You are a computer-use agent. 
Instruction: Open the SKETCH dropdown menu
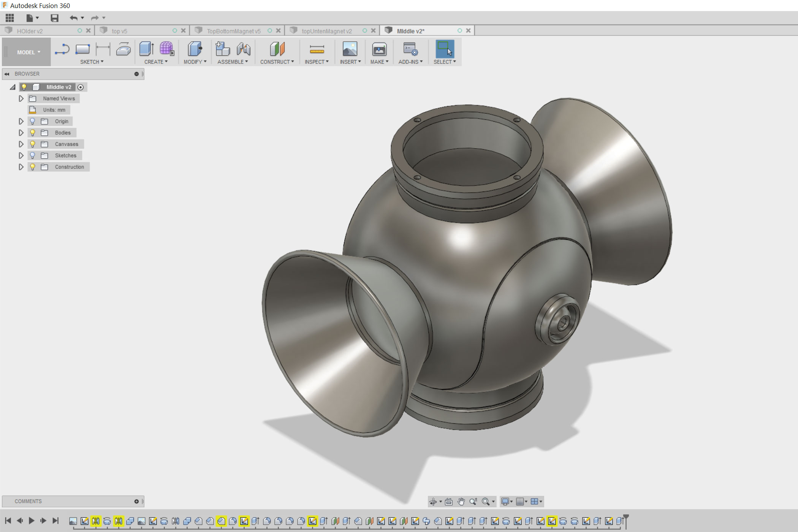92,62
